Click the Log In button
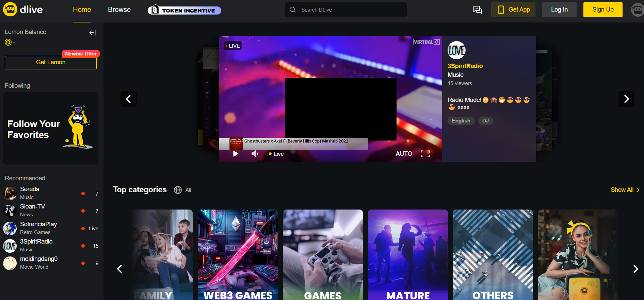The width and height of the screenshot is (644, 300). pyautogui.click(x=559, y=10)
